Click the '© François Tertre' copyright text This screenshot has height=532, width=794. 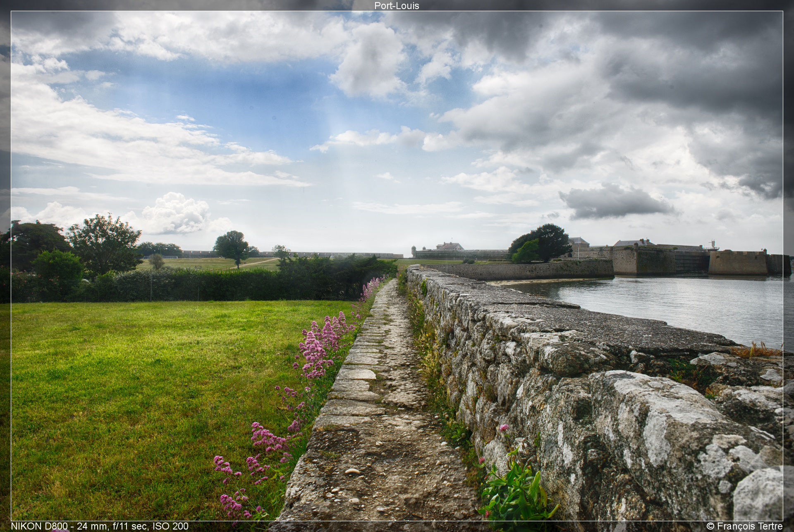[744, 526]
